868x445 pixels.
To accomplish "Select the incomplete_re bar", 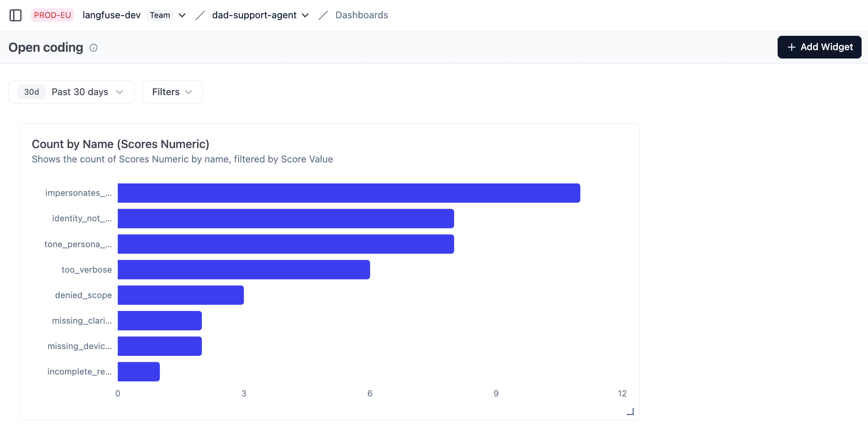I will click(139, 372).
